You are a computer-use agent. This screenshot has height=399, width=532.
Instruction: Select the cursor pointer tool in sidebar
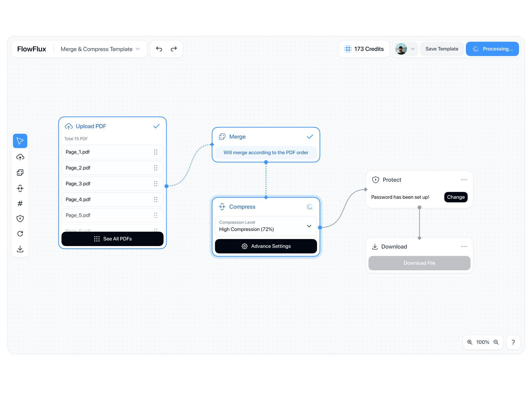(20, 141)
